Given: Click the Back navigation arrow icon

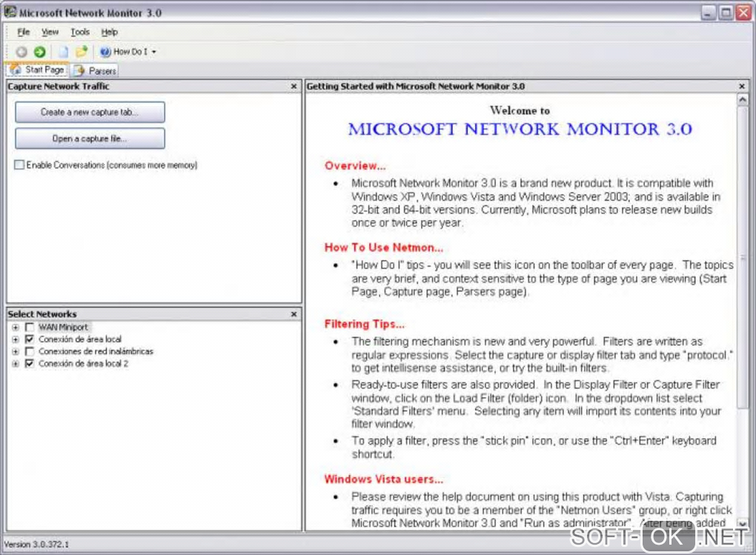Looking at the screenshot, I should point(21,52).
